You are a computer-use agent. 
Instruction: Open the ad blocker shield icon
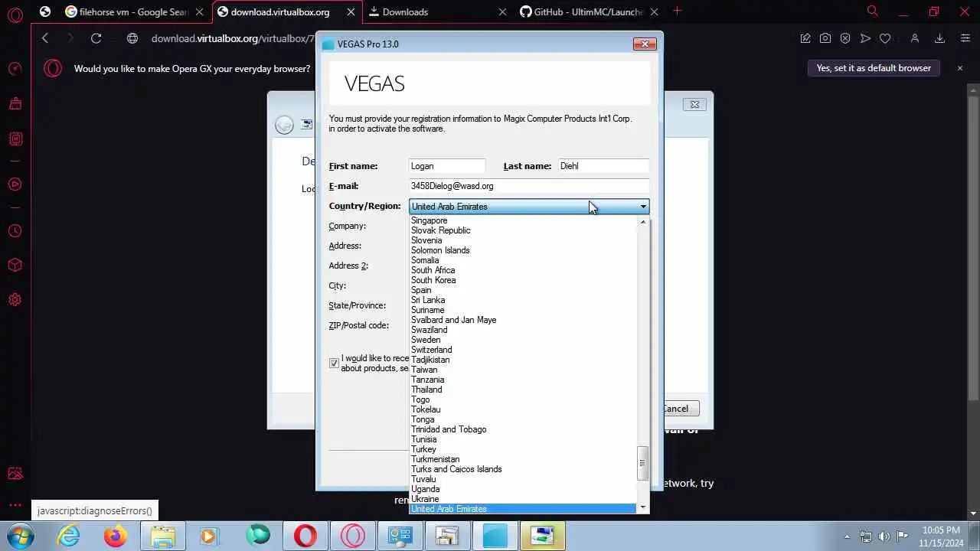tap(845, 38)
